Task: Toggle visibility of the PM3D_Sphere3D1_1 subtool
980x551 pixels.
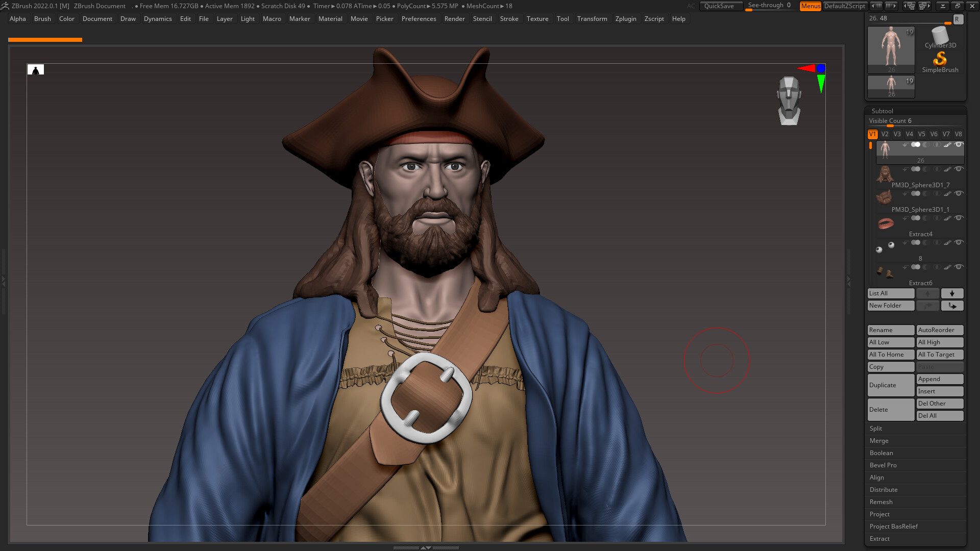Action: 960,194
